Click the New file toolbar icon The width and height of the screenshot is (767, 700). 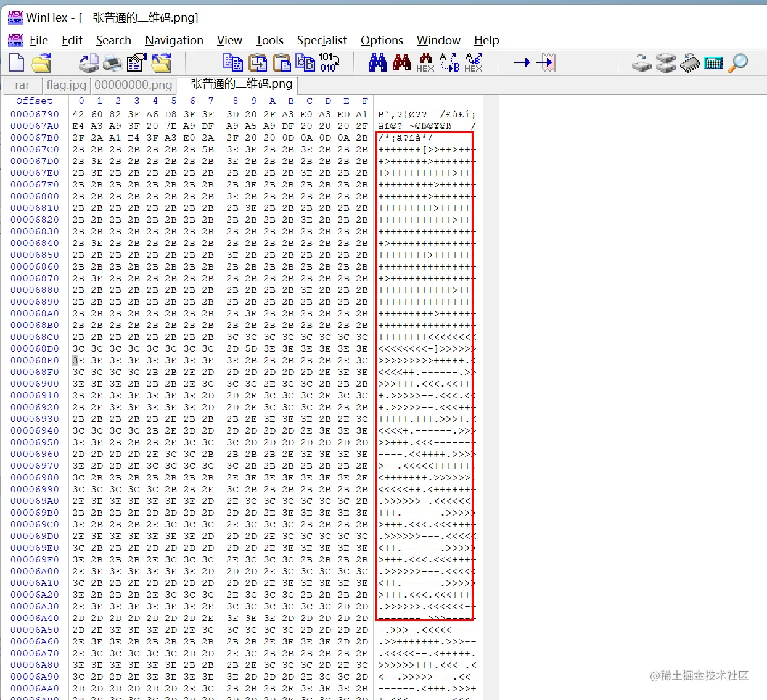17,63
